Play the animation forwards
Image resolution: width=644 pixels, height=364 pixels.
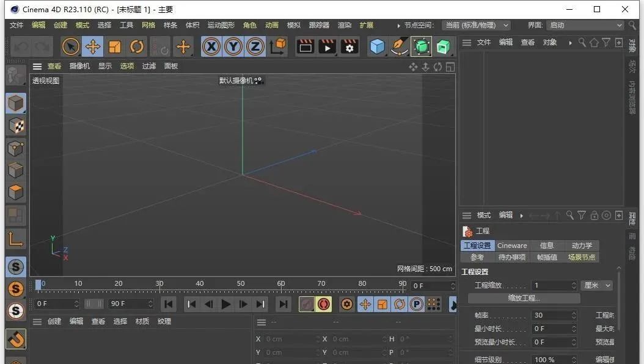[x=225, y=304]
